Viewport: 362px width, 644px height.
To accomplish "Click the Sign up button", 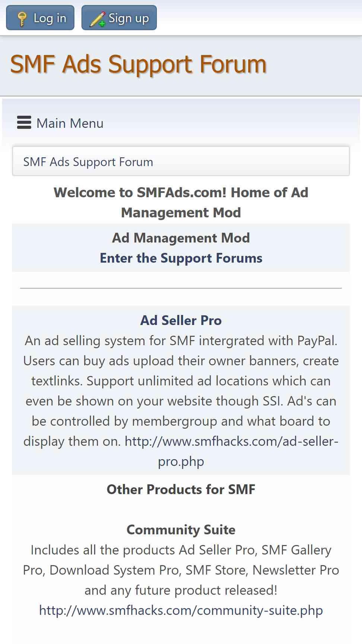I will 119,18.
